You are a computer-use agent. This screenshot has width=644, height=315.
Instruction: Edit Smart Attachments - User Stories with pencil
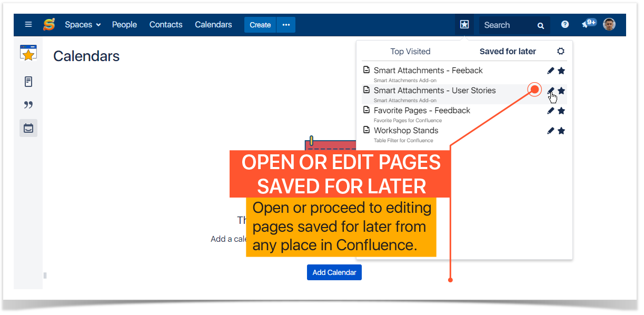coord(551,91)
